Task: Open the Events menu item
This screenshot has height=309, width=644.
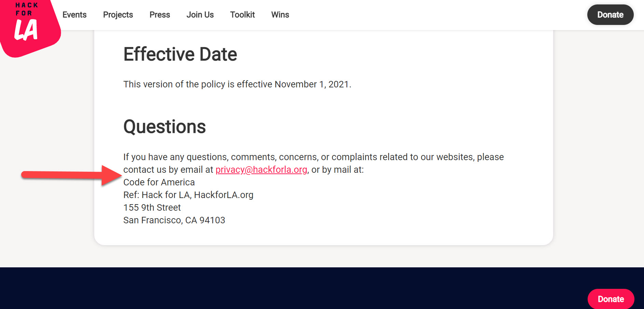Action: [74, 15]
